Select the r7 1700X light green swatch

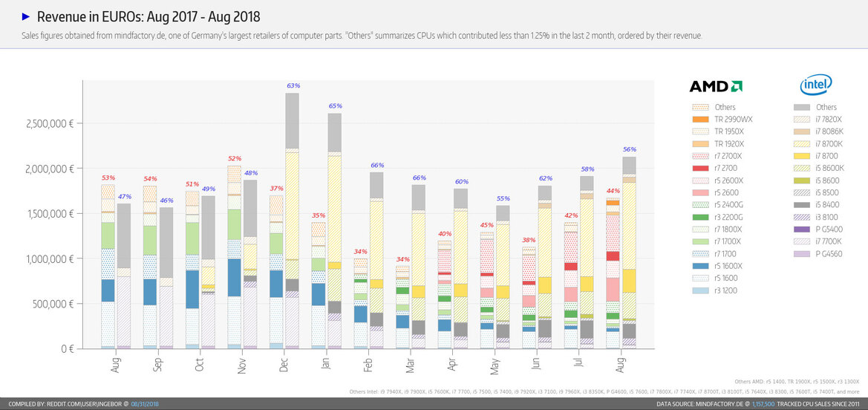[700, 241]
